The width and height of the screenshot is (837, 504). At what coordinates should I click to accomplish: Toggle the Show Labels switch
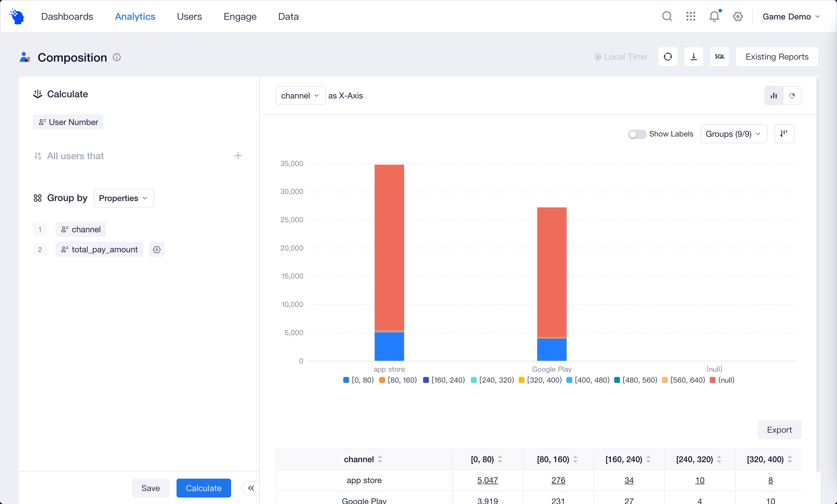pyautogui.click(x=637, y=134)
